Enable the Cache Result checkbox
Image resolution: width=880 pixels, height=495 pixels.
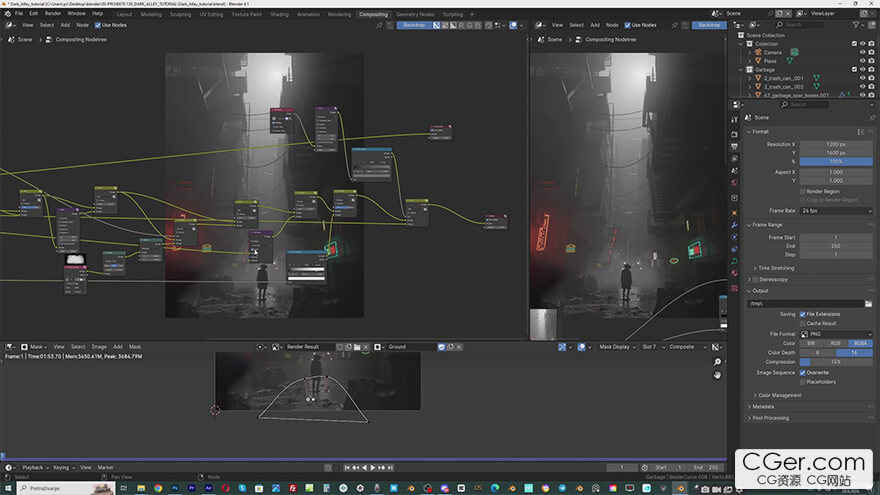803,323
